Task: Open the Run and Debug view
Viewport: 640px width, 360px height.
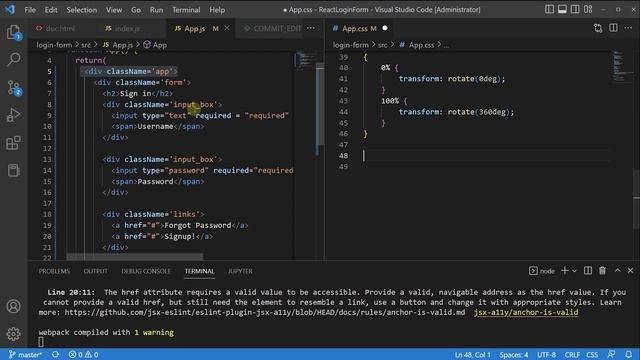Action: 13,115
